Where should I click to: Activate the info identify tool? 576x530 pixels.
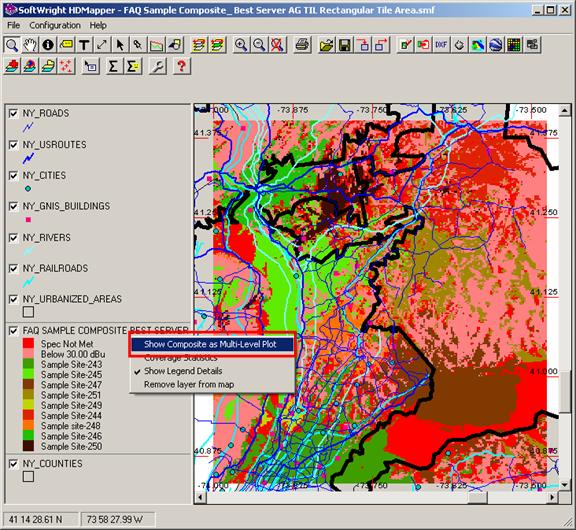48,45
